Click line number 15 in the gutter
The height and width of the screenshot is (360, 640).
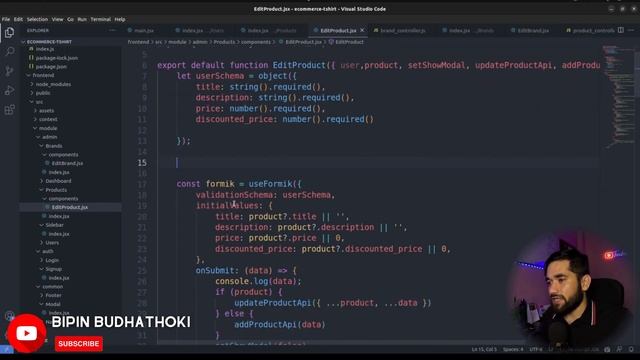click(142, 163)
